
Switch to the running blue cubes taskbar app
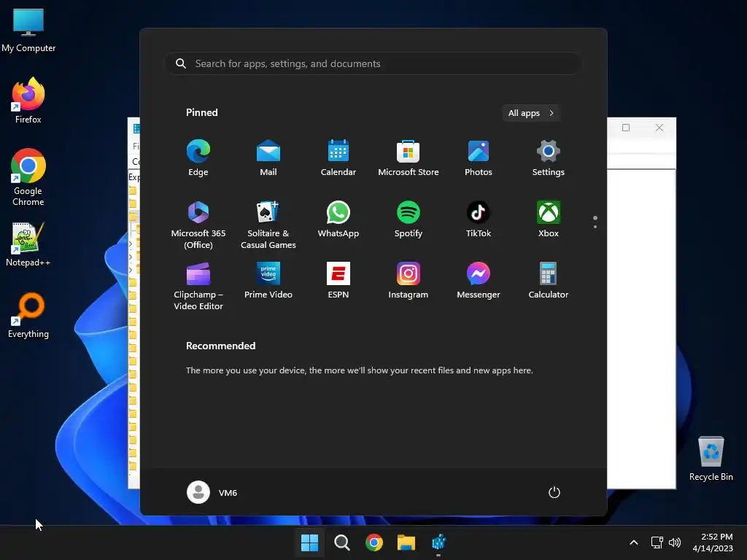point(438,542)
